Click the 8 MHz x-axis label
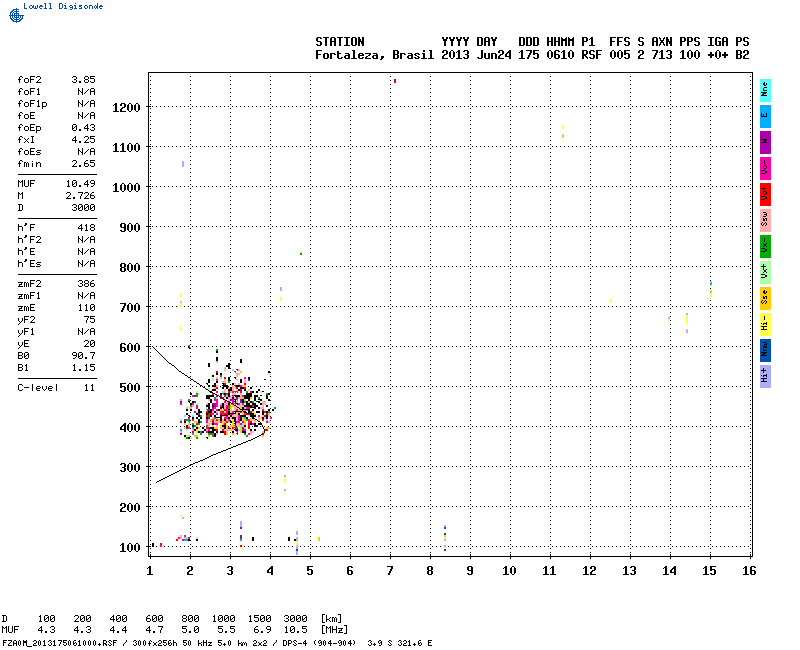 (430, 571)
